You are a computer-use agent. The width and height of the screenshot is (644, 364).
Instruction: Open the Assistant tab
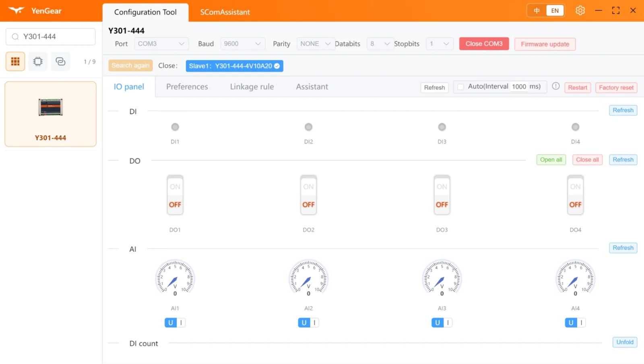(312, 87)
